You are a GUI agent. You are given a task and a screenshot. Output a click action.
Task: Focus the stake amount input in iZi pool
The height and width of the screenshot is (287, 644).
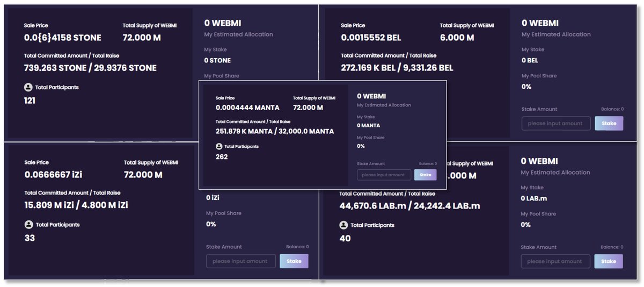click(240, 261)
